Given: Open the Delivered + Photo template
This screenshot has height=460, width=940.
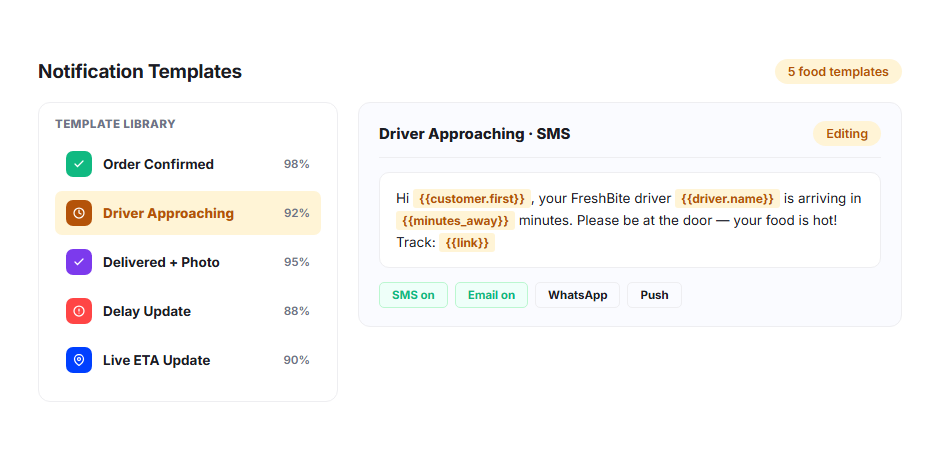Looking at the screenshot, I should tap(188, 262).
